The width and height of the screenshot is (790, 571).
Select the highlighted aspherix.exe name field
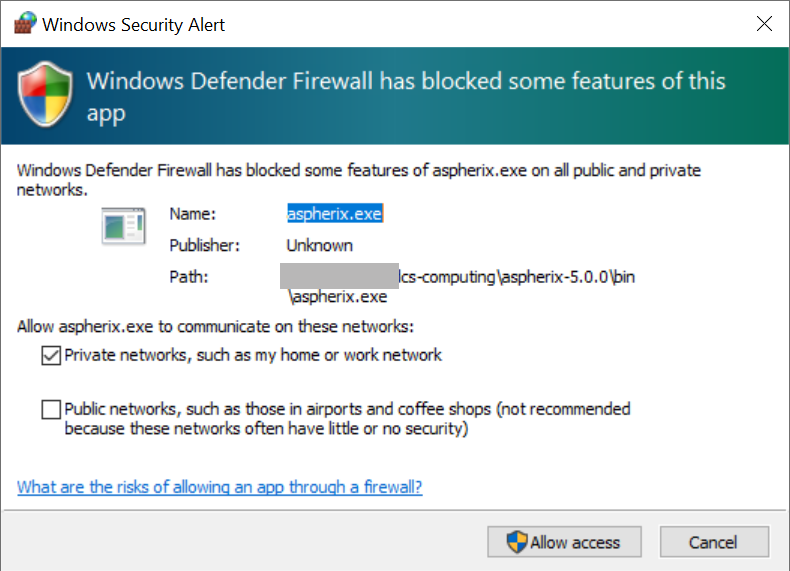click(x=335, y=214)
